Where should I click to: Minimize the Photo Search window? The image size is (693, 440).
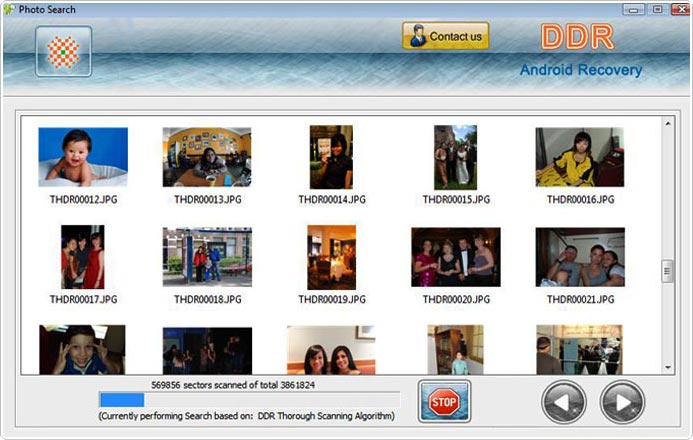[x=633, y=9]
